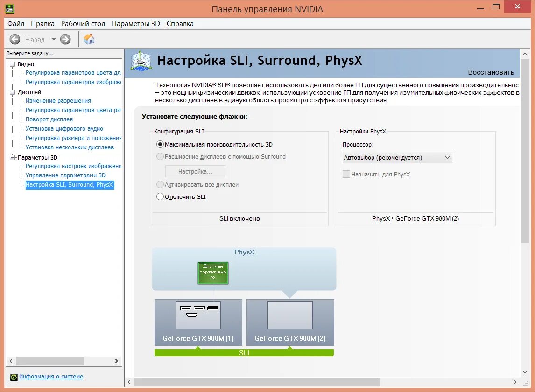535x392 pixels.
Task: Click the task tree horizontal scrollbar thumb
Action: pos(50,361)
